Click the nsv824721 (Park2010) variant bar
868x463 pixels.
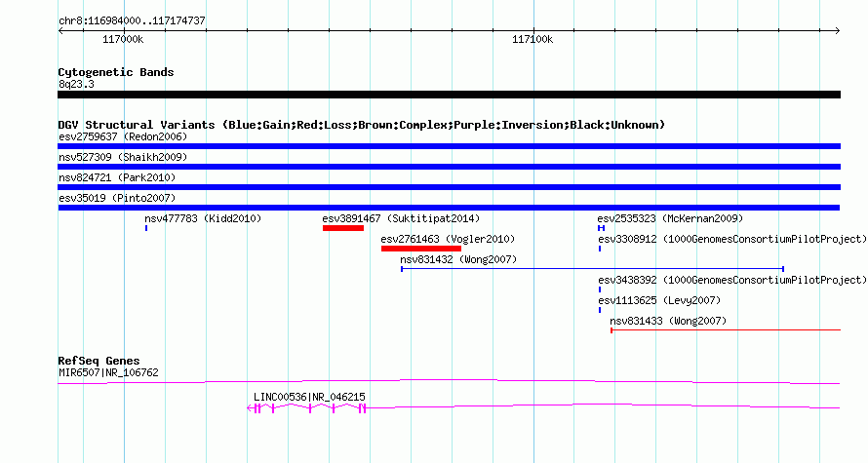pos(449,187)
